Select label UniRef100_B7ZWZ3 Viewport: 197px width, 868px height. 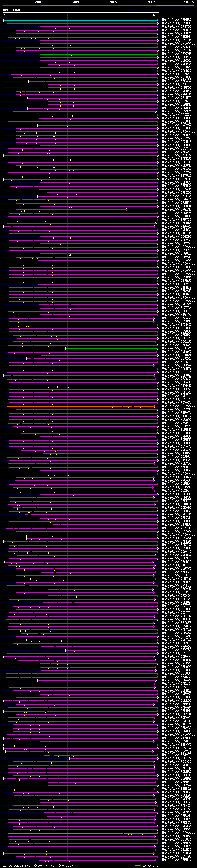pyautogui.click(x=176, y=67)
